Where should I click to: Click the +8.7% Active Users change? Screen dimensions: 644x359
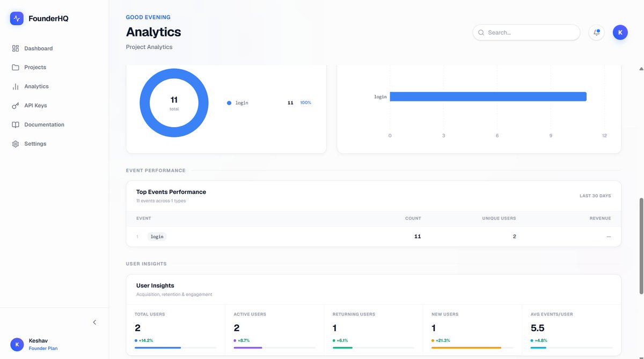(x=244, y=340)
